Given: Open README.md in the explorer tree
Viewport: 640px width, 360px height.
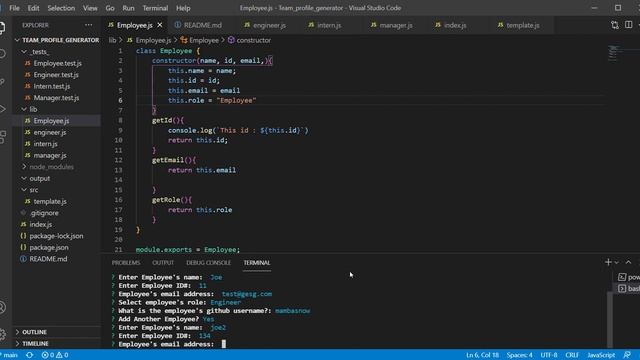Looking at the screenshot, I should [48, 259].
